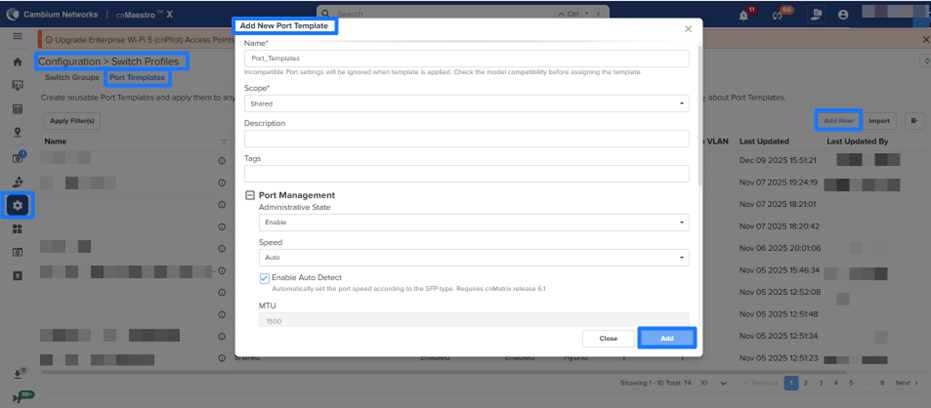The width and height of the screenshot is (931, 408).
Task: Click the Home icon in the sidebar
Action: (17, 62)
